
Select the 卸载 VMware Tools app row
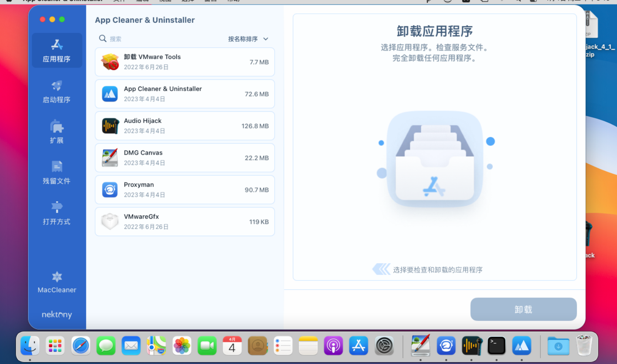185,62
